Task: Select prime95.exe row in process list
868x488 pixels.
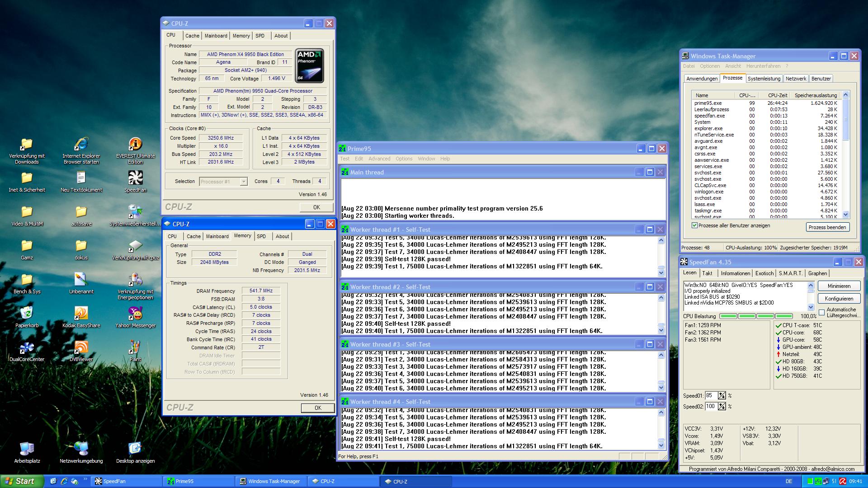Action: point(708,103)
